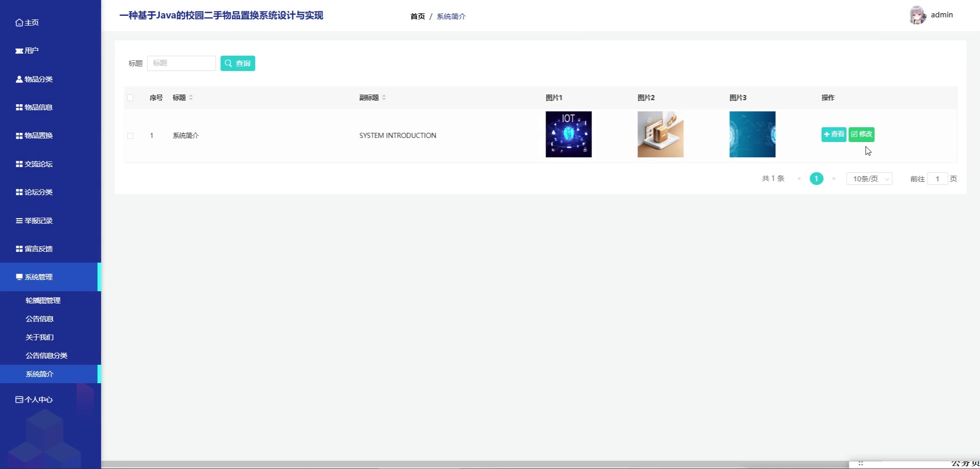Image resolution: width=980 pixels, height=469 pixels.
Task: Open the 主页 menu item
Action: (51, 22)
